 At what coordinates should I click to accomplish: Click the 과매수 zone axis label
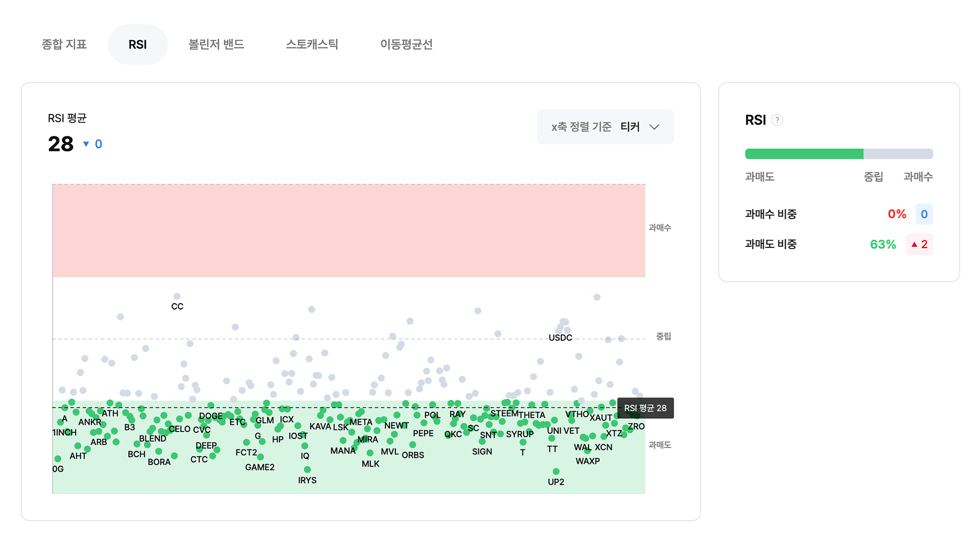(660, 228)
